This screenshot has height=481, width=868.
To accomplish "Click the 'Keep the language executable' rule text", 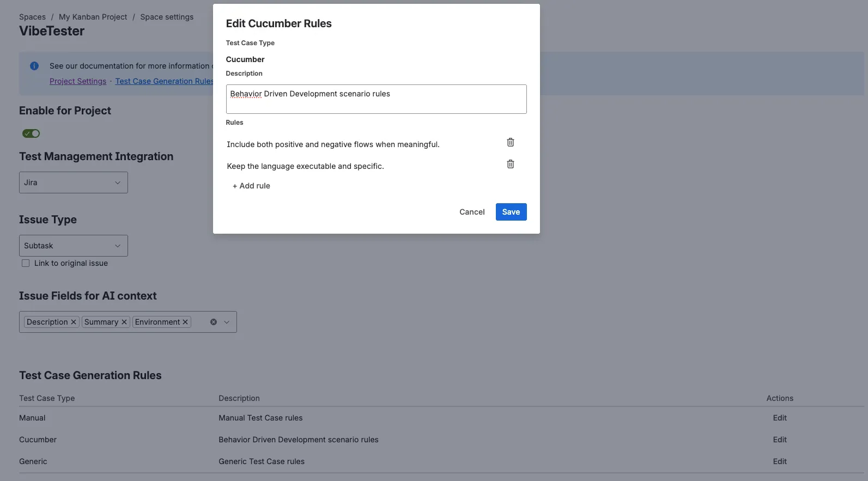I will pos(305,166).
